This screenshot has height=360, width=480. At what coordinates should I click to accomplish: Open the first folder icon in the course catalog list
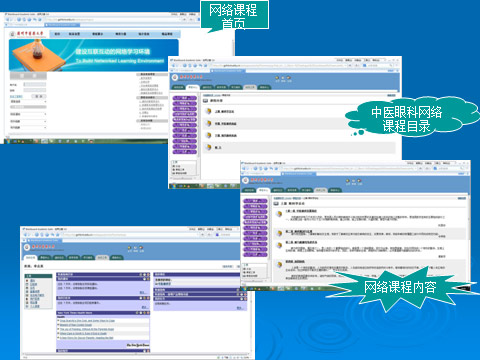(x=208, y=111)
